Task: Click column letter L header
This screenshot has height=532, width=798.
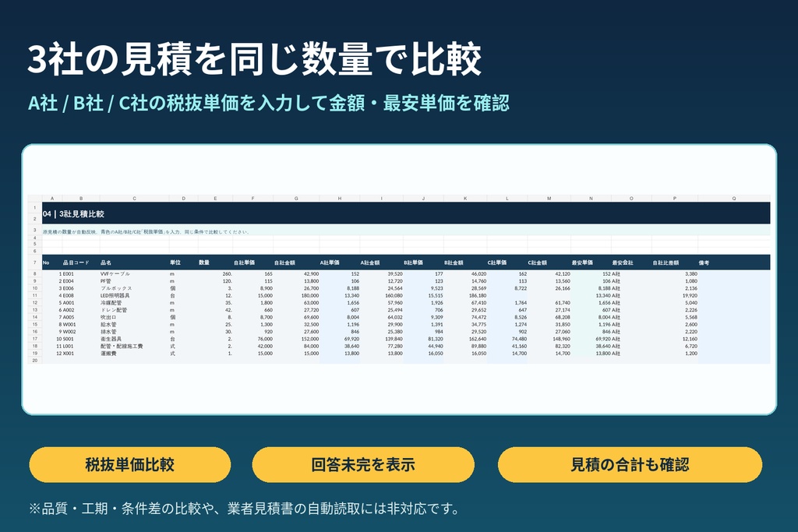Action: (507, 199)
